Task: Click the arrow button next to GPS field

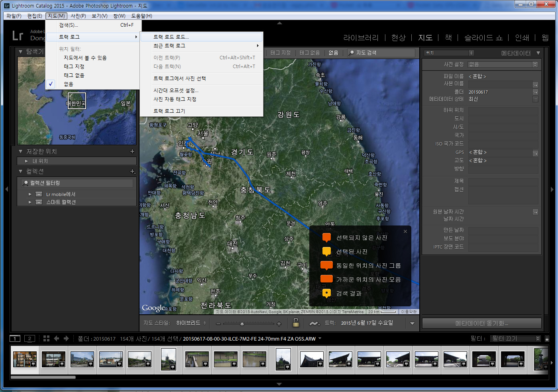Action: 535,153
